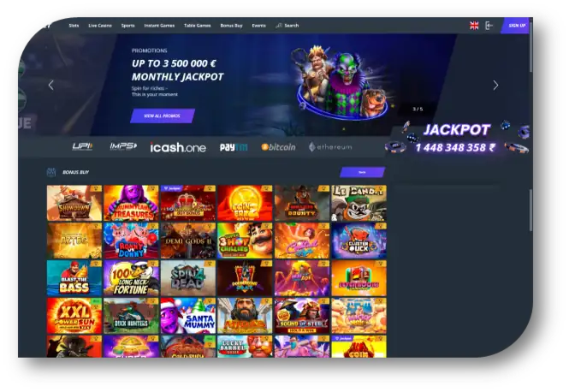Open Table Games in the navigation
This screenshot has width=569, height=392.
coord(198,26)
